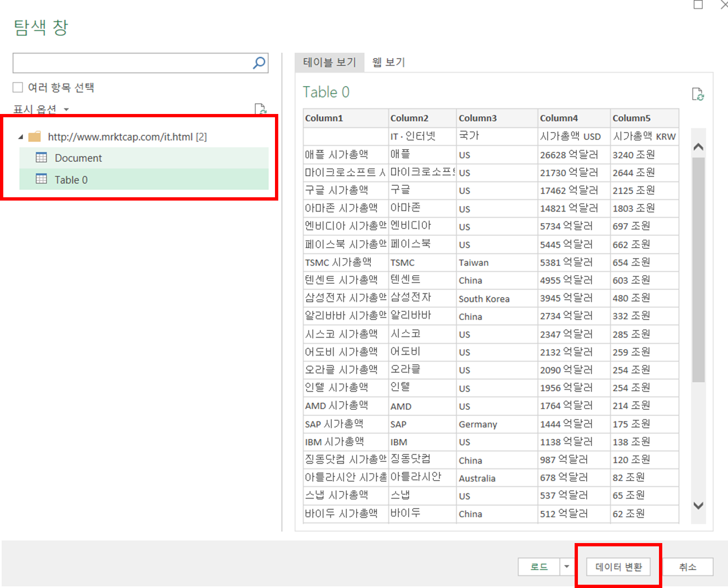
Task: Click the Document table icon
Action: coord(41,158)
